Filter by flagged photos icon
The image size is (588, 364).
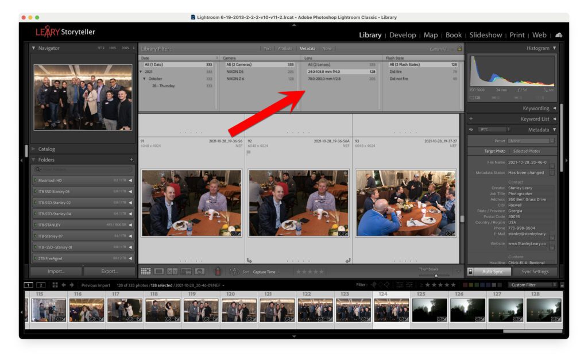(x=373, y=285)
